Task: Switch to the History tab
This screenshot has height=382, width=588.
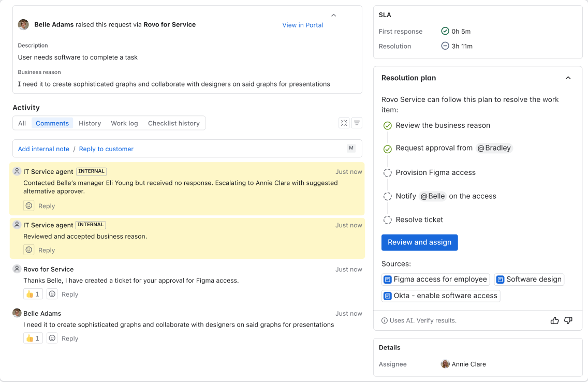Action: (90, 123)
